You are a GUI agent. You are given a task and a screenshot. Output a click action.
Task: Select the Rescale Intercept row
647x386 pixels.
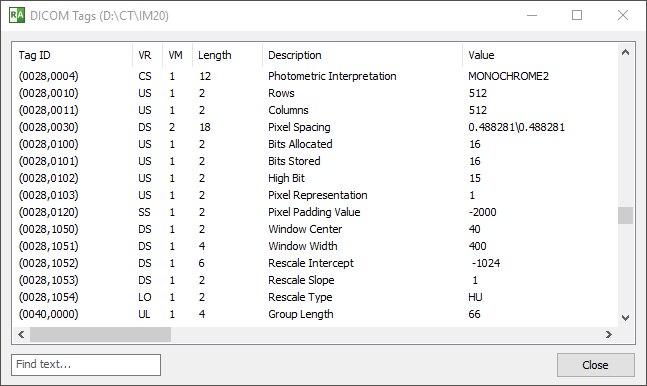click(x=315, y=263)
